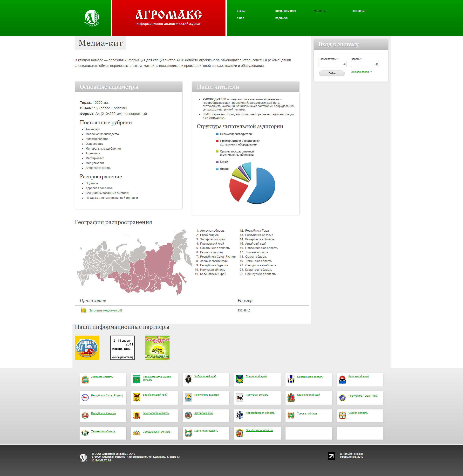Go to 'контакты' in top navigation
463x476 pixels.
click(x=358, y=11)
